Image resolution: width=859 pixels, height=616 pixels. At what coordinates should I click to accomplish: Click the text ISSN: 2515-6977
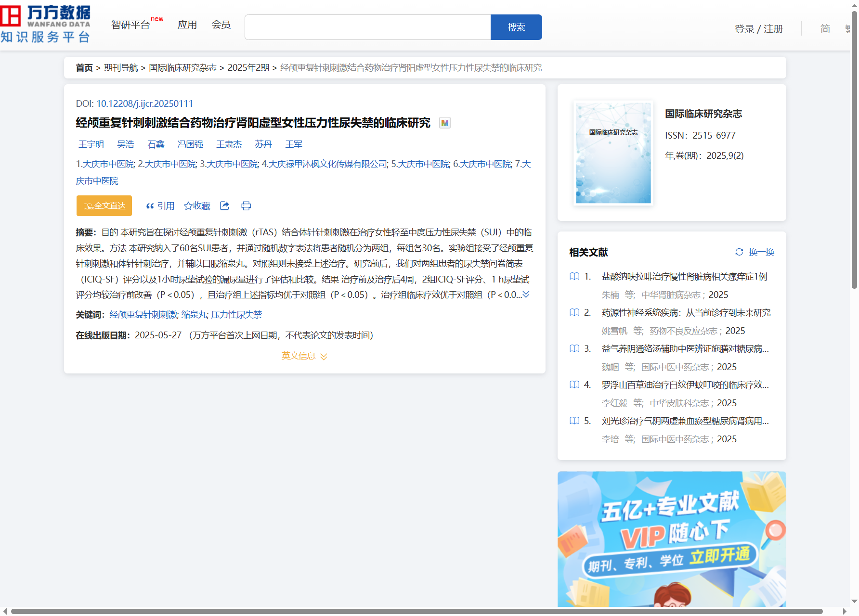click(x=700, y=136)
